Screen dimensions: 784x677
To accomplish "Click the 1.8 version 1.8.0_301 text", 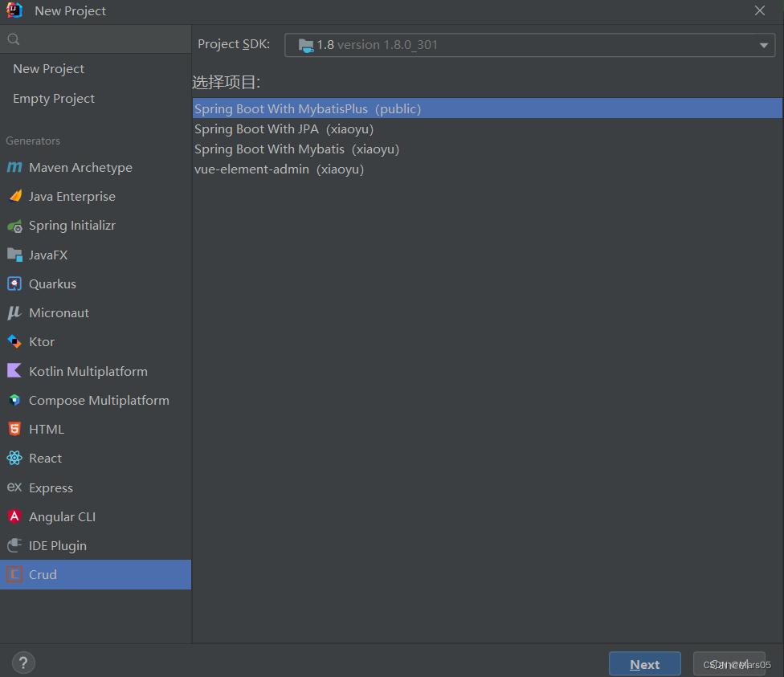I will point(377,45).
